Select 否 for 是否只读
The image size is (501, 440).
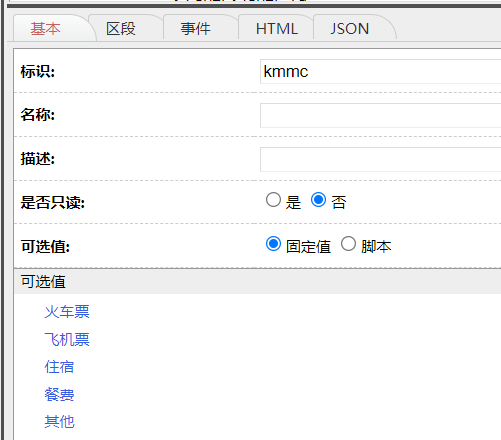pyautogui.click(x=318, y=200)
